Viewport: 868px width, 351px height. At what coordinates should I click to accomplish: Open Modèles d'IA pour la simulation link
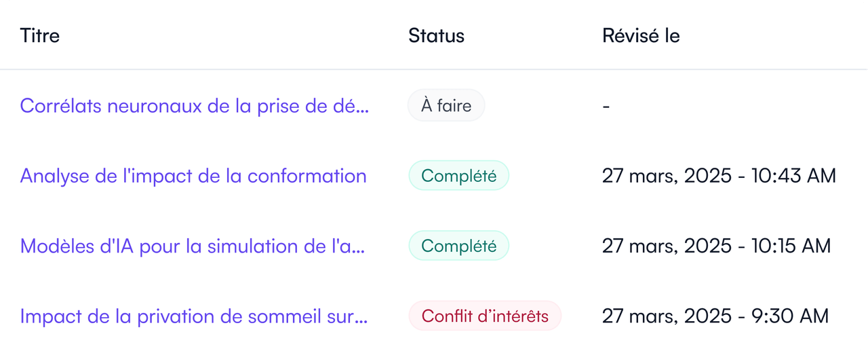(x=193, y=246)
